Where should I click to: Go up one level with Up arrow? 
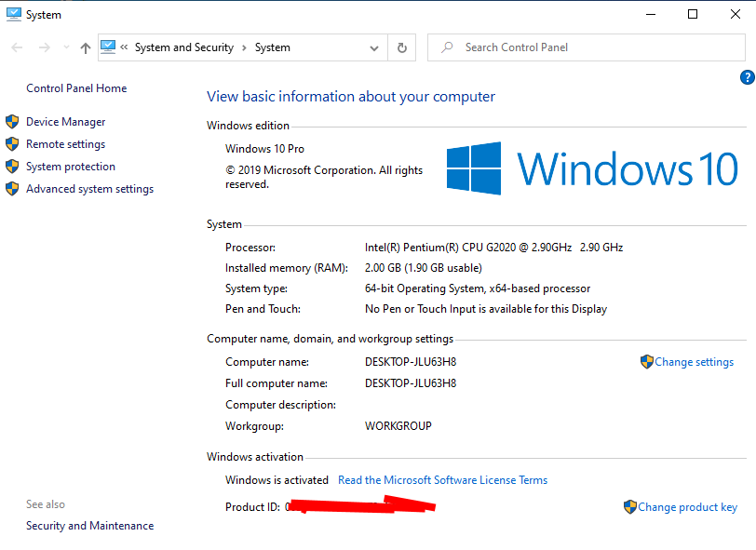click(86, 47)
